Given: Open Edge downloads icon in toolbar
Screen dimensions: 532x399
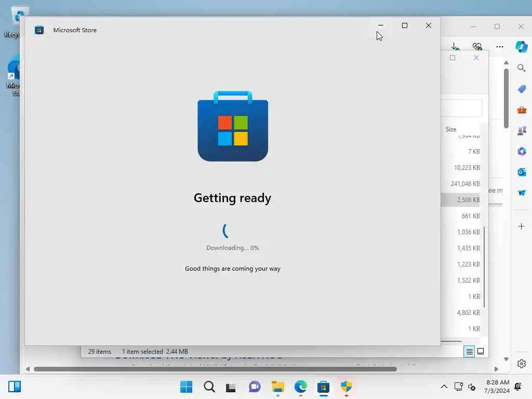Looking at the screenshot, I should [455, 46].
